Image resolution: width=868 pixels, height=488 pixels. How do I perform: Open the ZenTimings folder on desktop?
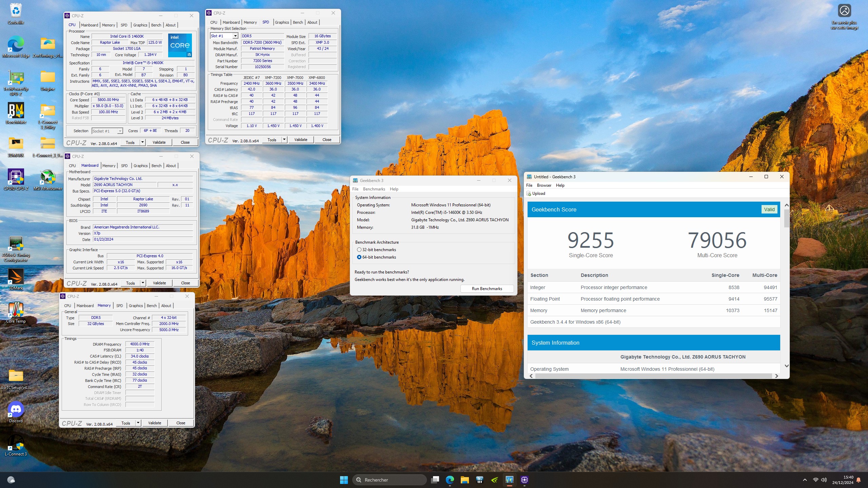tap(47, 46)
